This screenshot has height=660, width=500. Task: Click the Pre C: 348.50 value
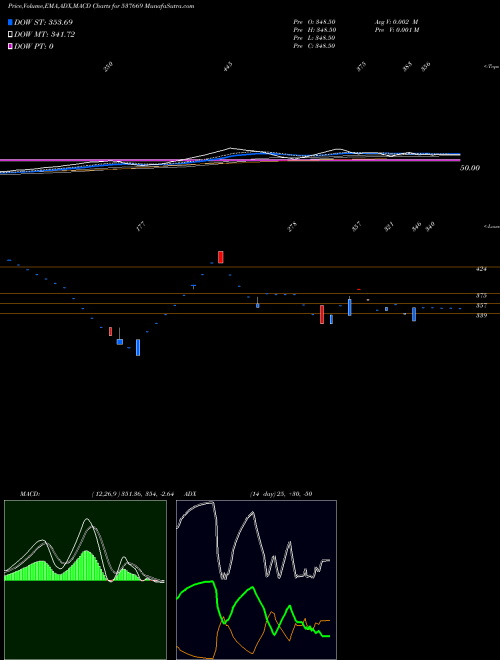coord(314,46)
